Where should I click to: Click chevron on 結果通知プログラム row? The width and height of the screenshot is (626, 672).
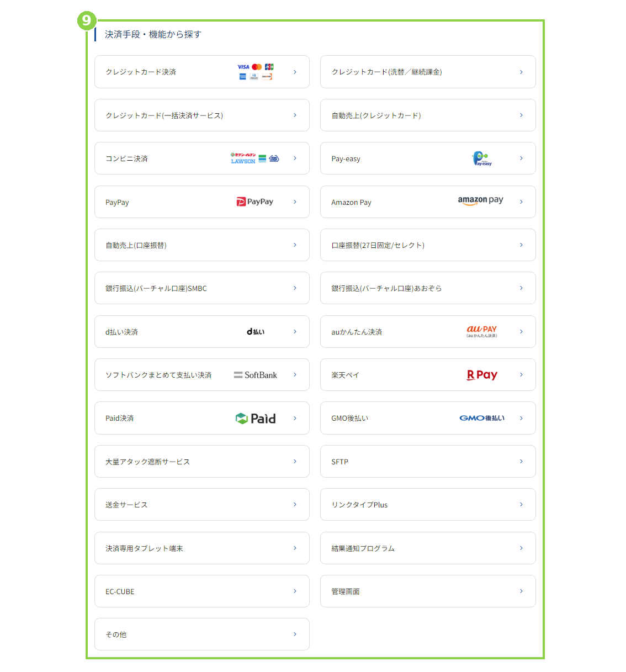pyautogui.click(x=521, y=548)
